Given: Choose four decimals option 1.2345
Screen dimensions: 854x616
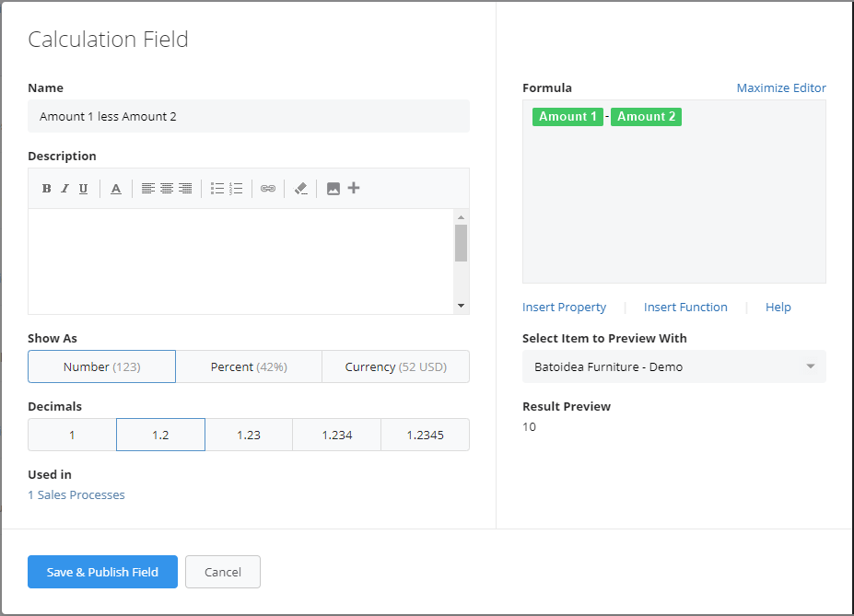Looking at the screenshot, I should pos(426,435).
